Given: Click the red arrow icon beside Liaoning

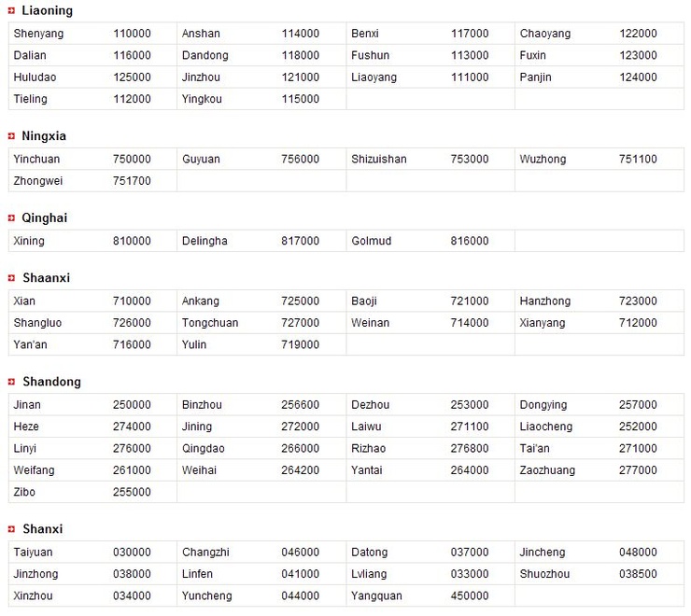Looking at the screenshot, I should coord(11,10).
